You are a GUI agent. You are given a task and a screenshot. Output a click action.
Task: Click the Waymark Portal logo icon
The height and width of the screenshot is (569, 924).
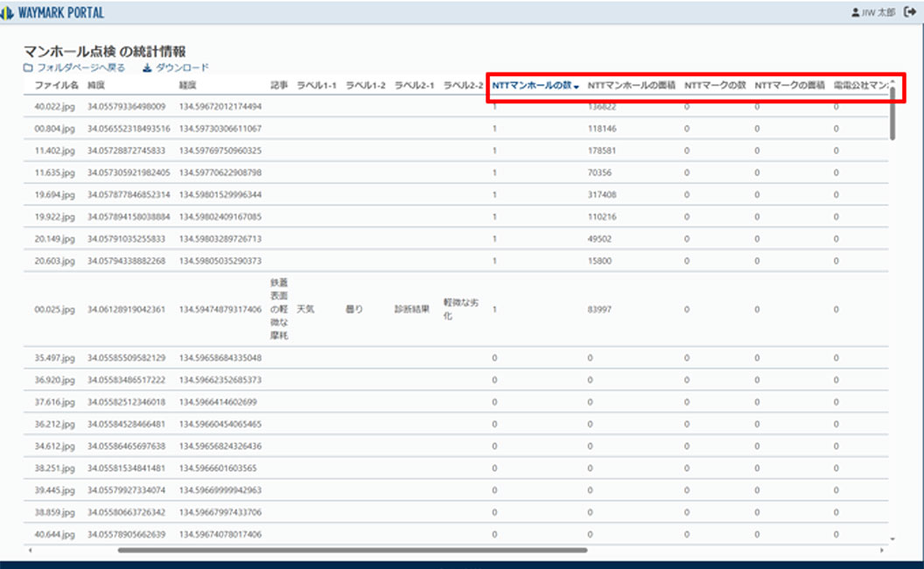point(9,13)
